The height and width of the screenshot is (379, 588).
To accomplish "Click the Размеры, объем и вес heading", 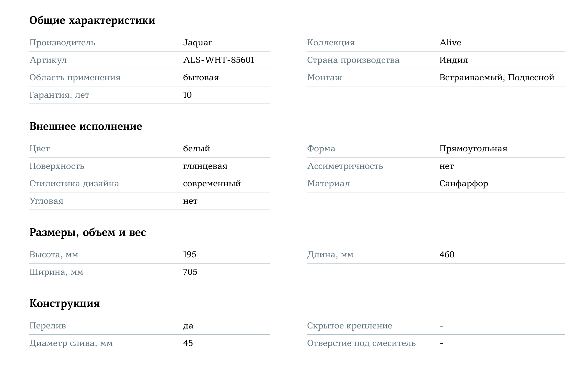I will pyautogui.click(x=88, y=233).
